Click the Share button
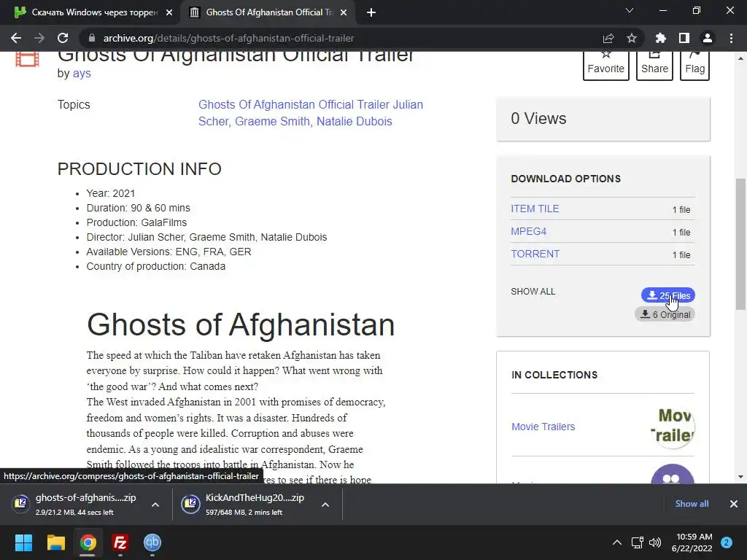This screenshot has width=747, height=560. click(x=654, y=65)
